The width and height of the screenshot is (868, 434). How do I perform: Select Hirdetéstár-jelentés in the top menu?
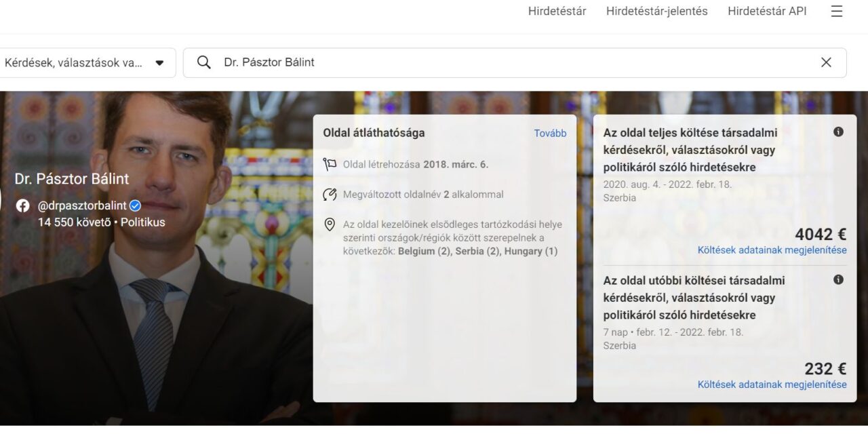pos(657,11)
